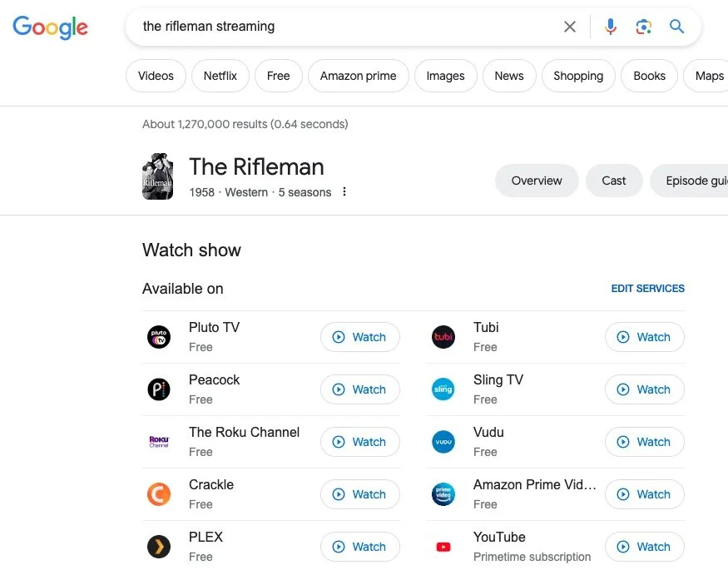Click EDIT SERVICES link
Image resolution: width=728 pixels, height=570 pixels.
click(647, 289)
